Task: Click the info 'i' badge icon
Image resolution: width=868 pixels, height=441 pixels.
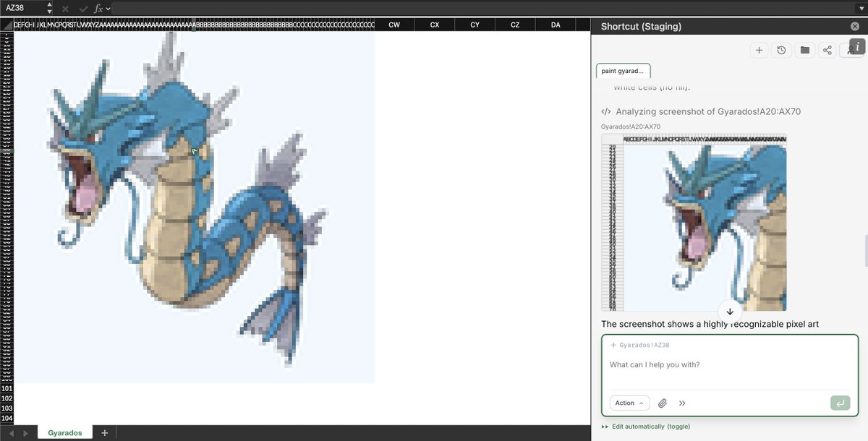Action: tap(857, 46)
